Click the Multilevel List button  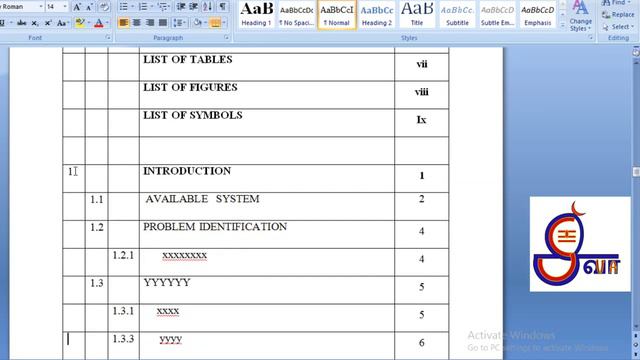tap(163, 7)
